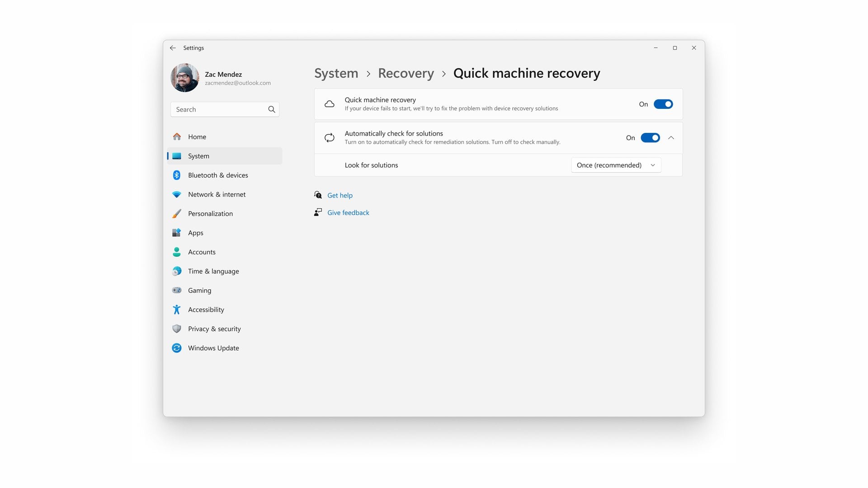Turn off Quick machine recovery toggle
The image size is (868, 488).
(663, 104)
